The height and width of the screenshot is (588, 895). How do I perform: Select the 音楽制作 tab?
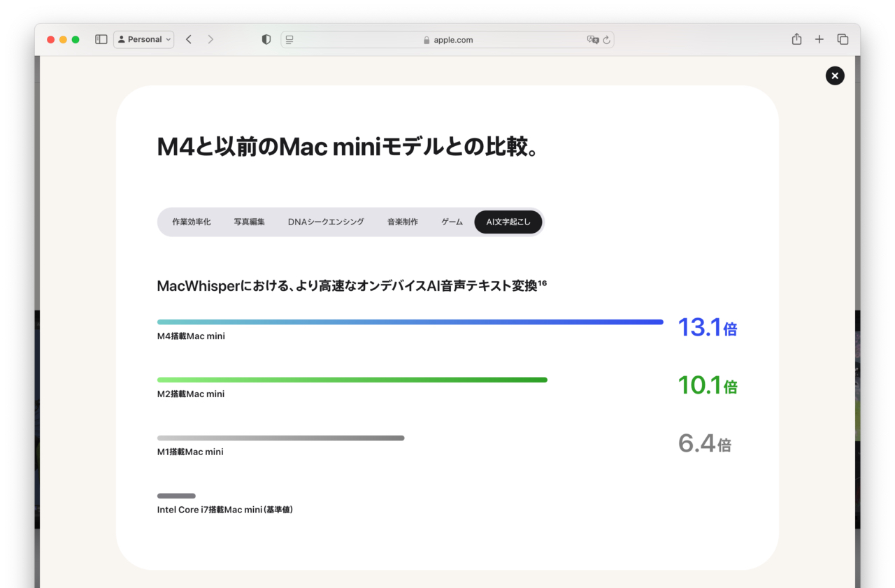coord(403,222)
